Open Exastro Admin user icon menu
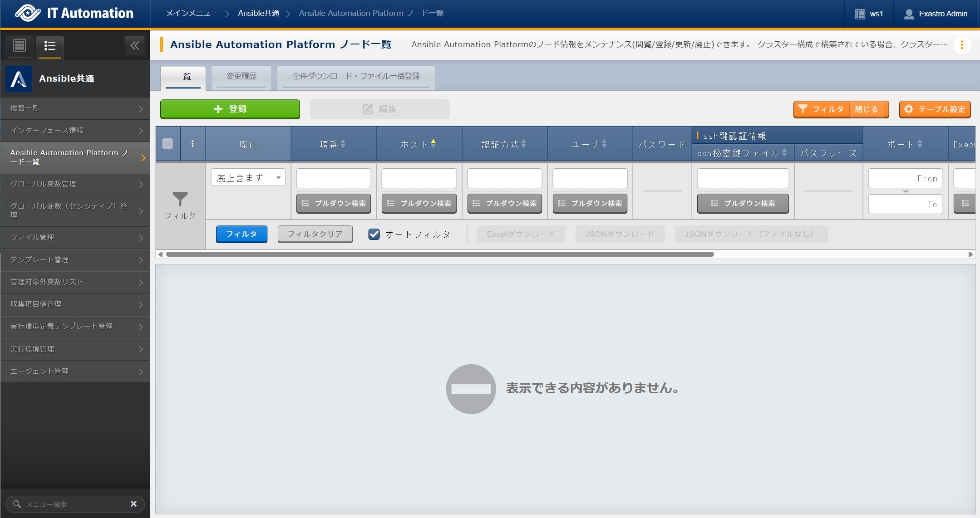The height and width of the screenshot is (518, 980). coord(909,14)
